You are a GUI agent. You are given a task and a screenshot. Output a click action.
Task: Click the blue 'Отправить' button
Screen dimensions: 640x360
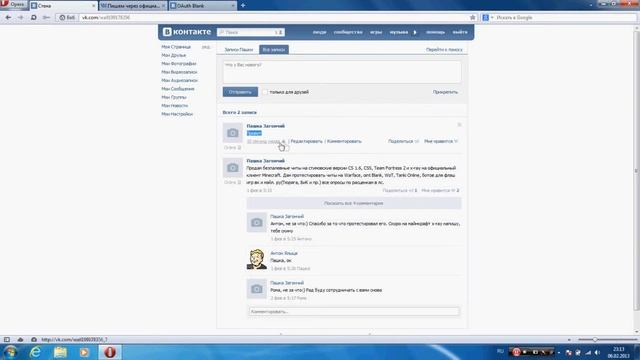(x=240, y=92)
